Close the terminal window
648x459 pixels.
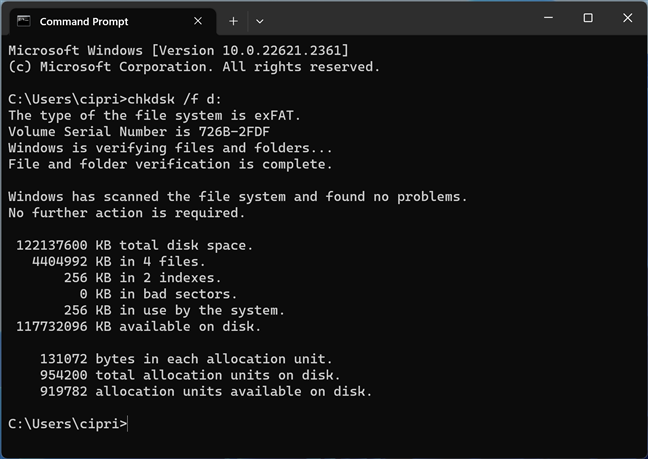pos(627,18)
